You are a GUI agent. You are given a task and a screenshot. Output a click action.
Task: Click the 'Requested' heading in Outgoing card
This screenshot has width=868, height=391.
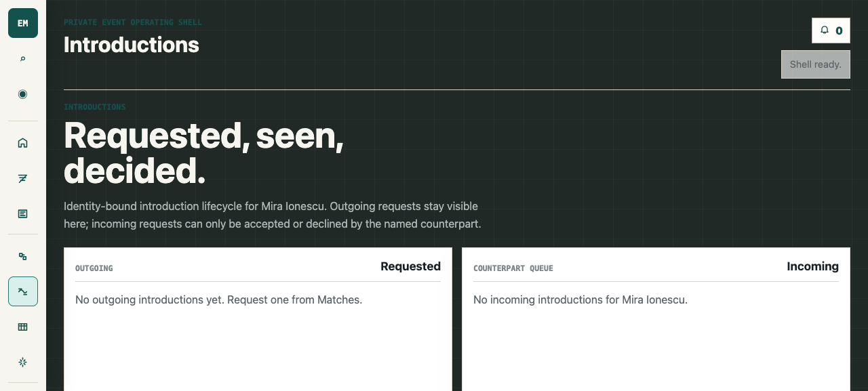point(410,266)
